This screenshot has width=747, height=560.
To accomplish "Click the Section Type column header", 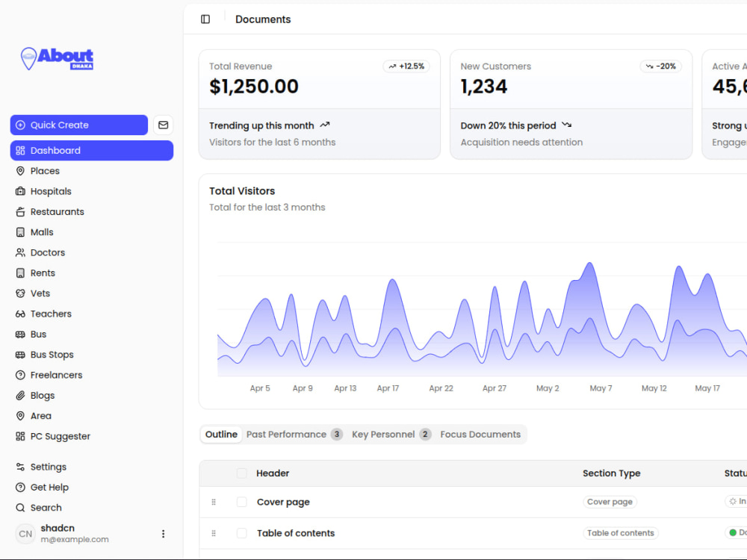I will coord(612,473).
